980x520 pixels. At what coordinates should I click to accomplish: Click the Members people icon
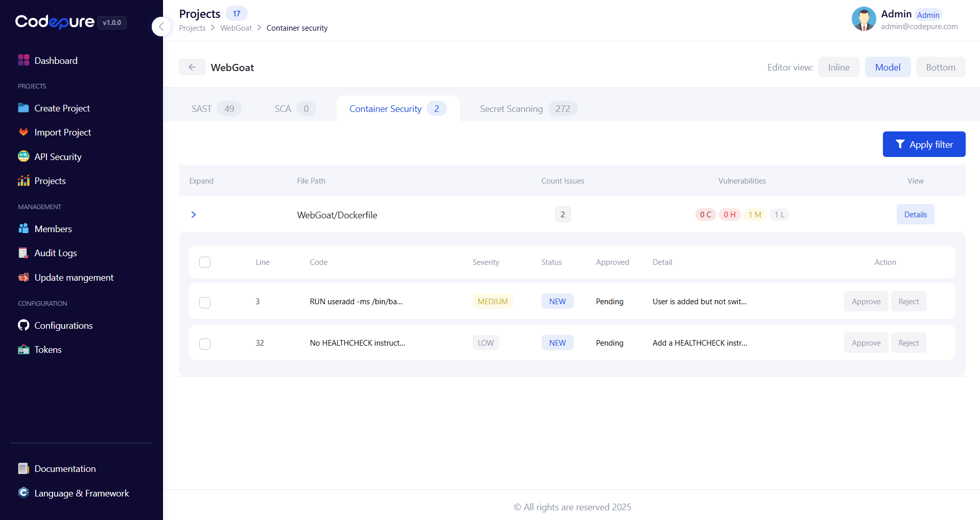point(24,229)
